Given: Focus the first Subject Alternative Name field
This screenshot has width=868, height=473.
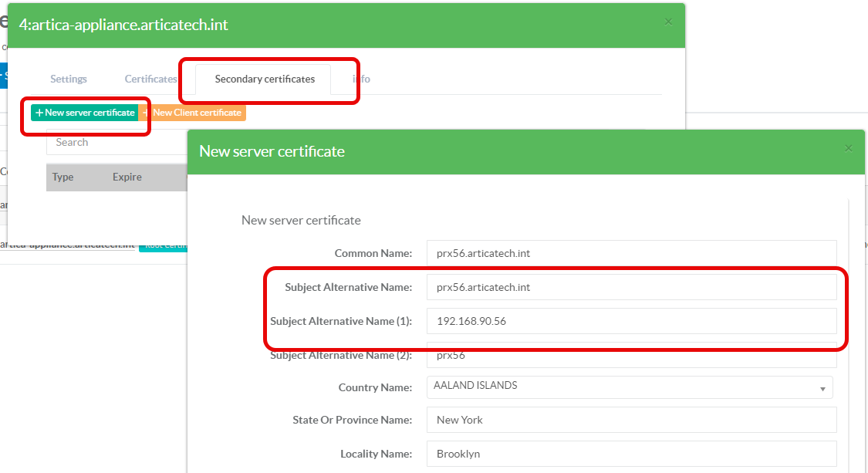Looking at the screenshot, I should tap(630, 287).
